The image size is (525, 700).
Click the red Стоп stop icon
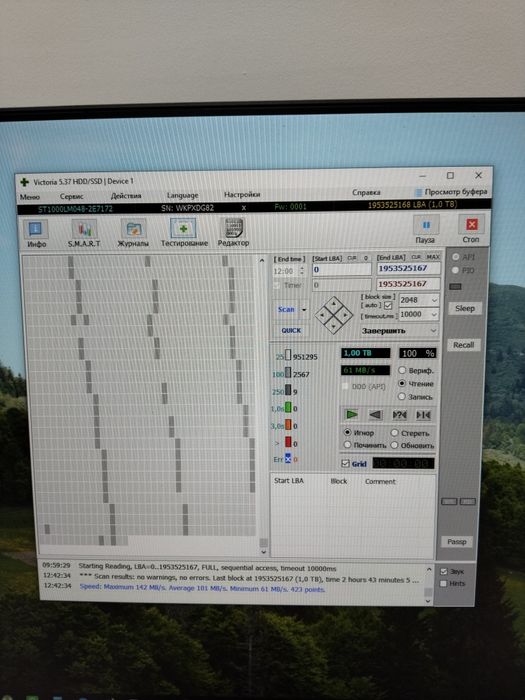(x=471, y=224)
